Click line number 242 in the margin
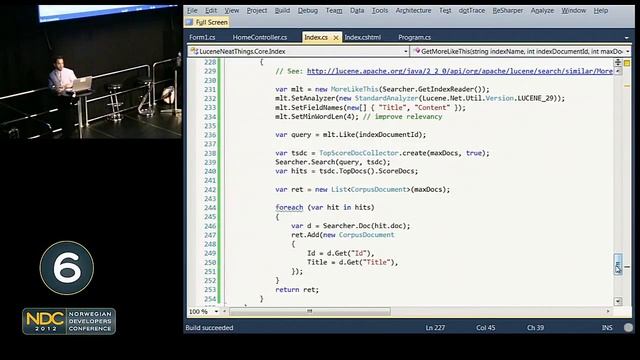 point(210,189)
